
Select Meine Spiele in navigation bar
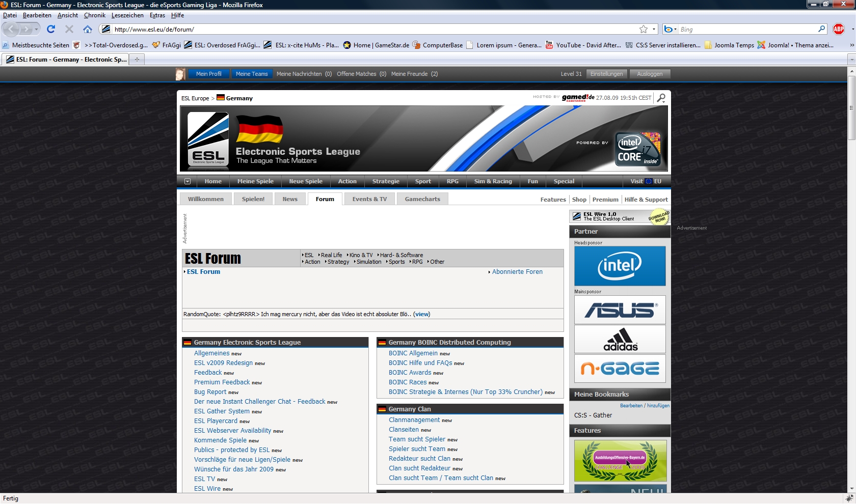(x=255, y=181)
